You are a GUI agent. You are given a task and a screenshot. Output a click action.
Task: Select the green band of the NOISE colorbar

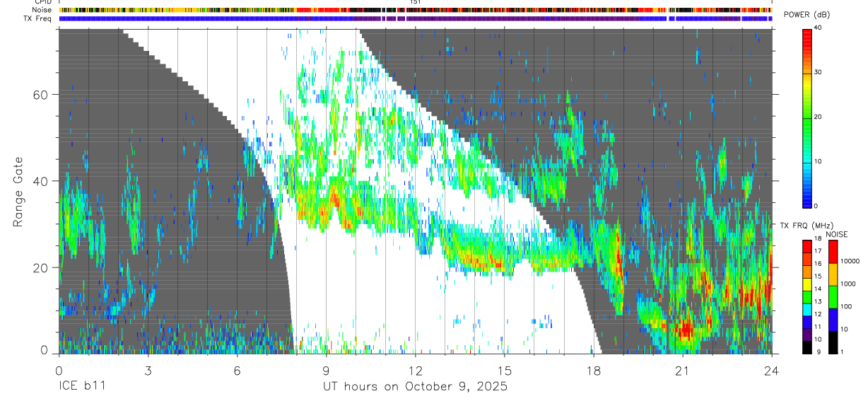(833, 296)
